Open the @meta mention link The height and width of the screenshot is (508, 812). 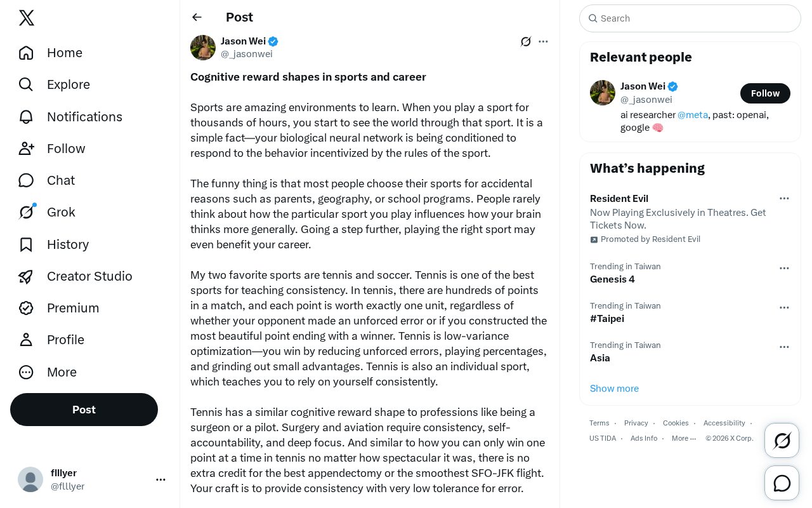pos(693,115)
